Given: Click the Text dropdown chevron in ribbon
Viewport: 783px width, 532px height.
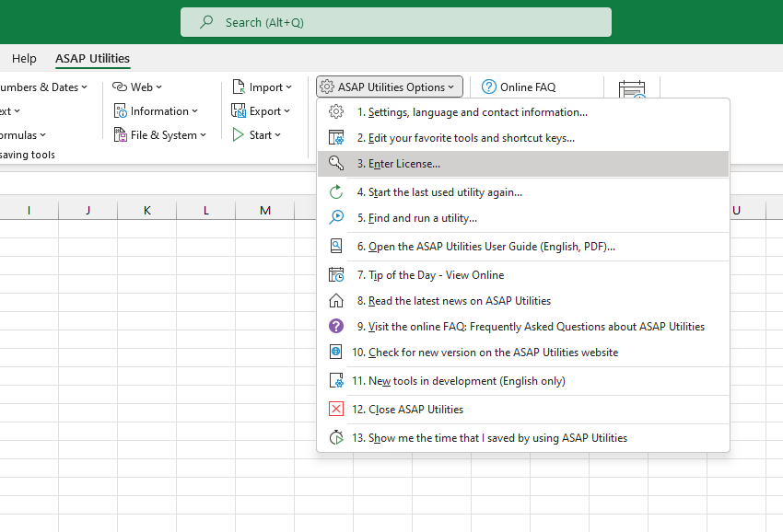Looking at the screenshot, I should 17,110.
